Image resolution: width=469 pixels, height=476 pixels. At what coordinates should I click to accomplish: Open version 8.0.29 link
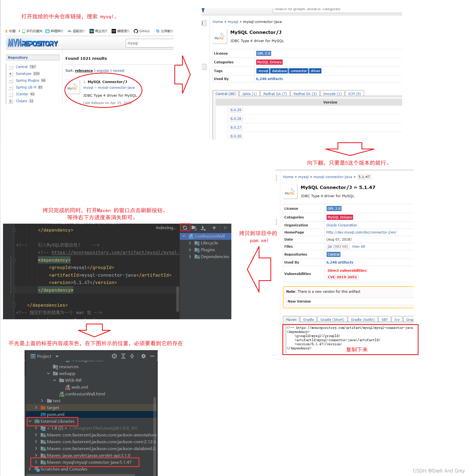[x=236, y=110]
